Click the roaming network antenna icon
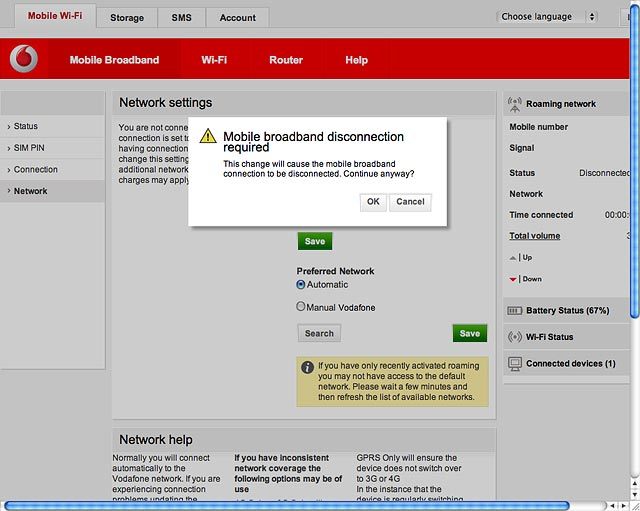640x511 pixels. click(515, 104)
